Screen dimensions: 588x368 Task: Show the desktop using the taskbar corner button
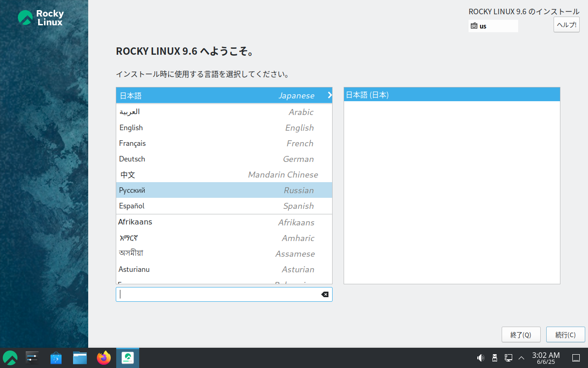pos(576,358)
